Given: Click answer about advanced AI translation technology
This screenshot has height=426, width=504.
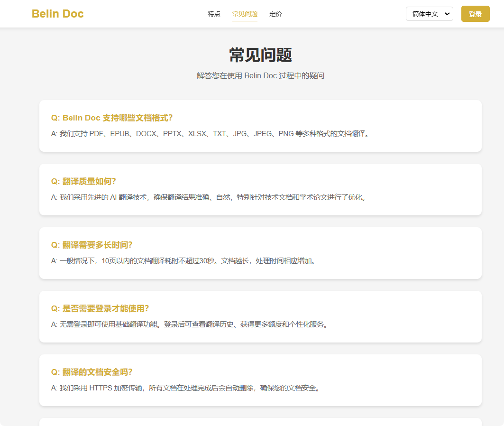Looking at the screenshot, I should pyautogui.click(x=208, y=197).
